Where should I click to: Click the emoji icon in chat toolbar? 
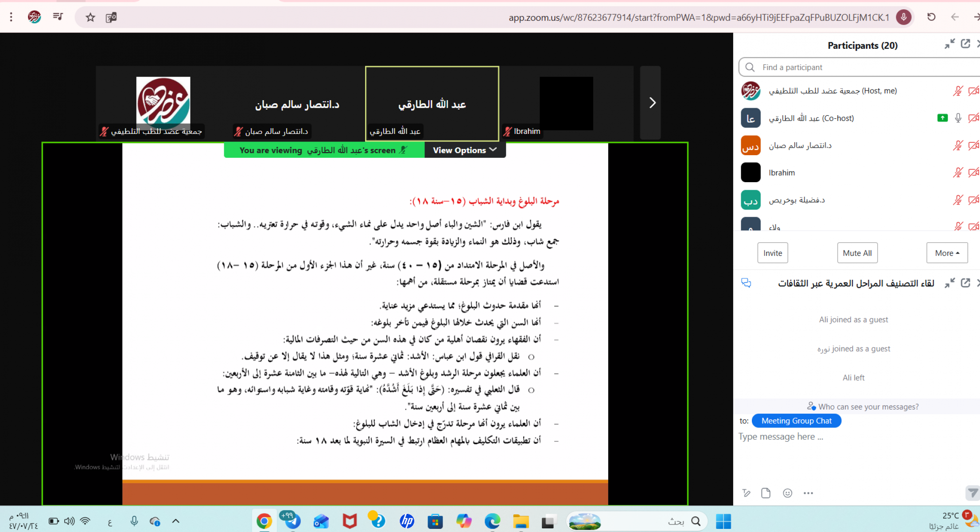tap(787, 493)
